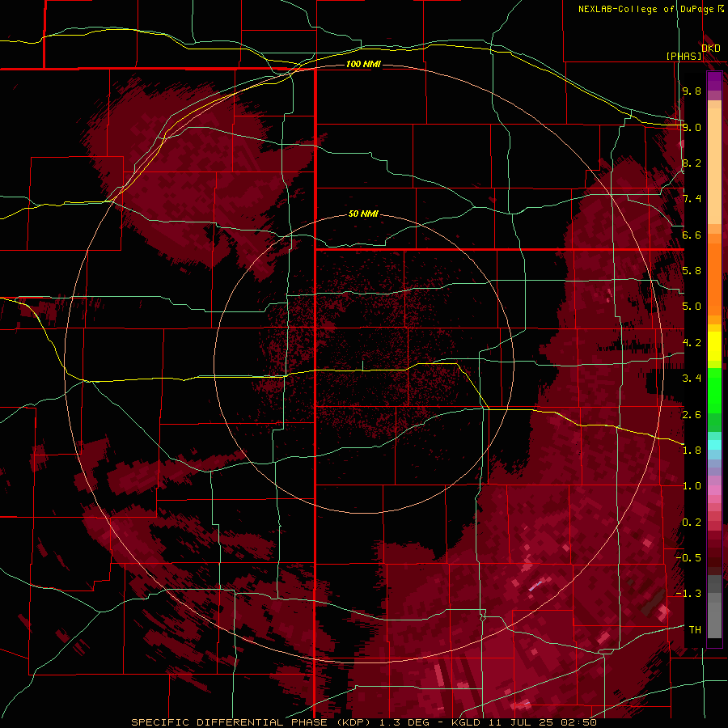Click the bottom Specific Differential Phase caption
This screenshot has width=728, height=728.
point(363,722)
